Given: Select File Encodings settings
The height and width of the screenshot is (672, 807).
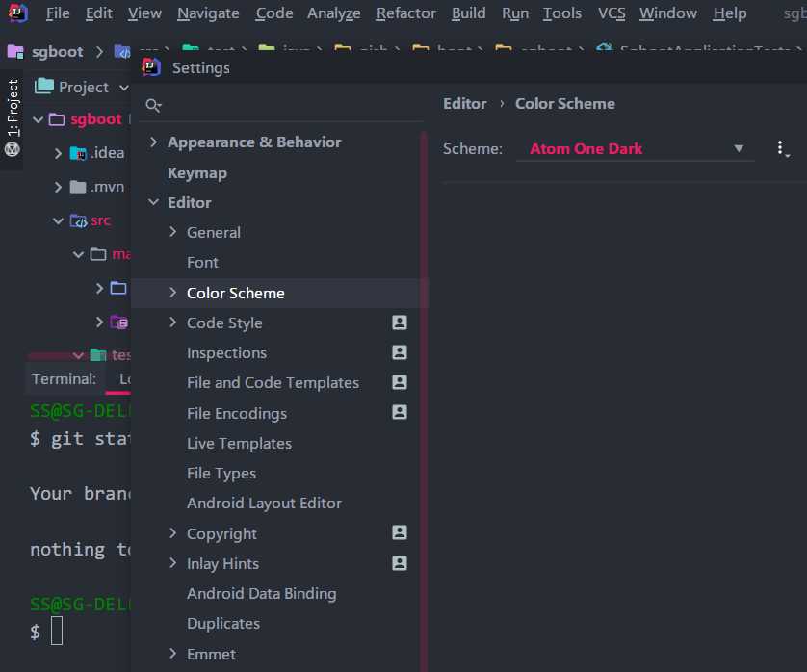Looking at the screenshot, I should (x=237, y=413).
